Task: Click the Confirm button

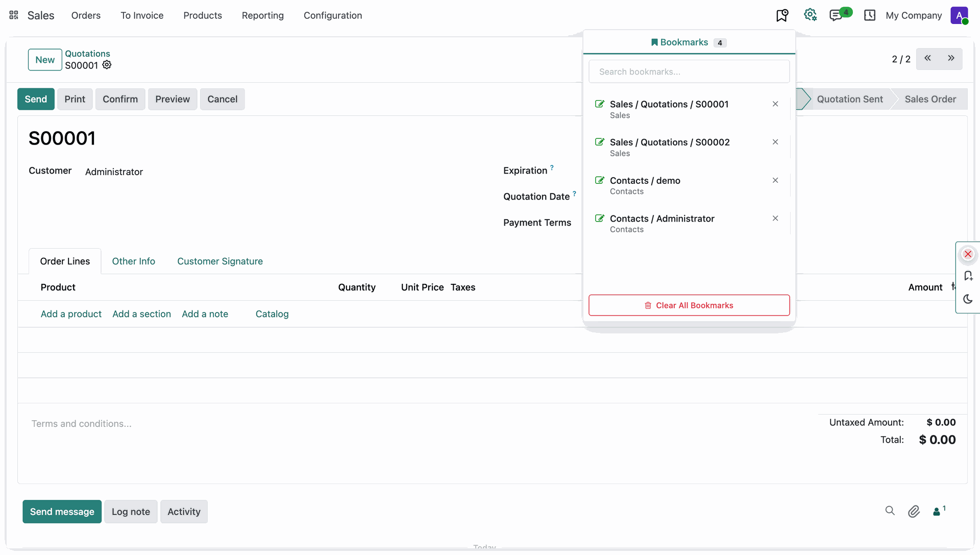Action: click(x=120, y=99)
